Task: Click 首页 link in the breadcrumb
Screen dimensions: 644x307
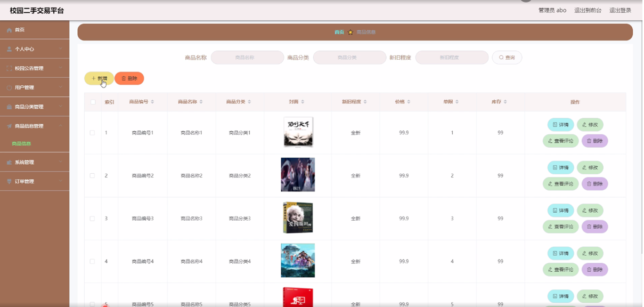Action: [x=339, y=33]
